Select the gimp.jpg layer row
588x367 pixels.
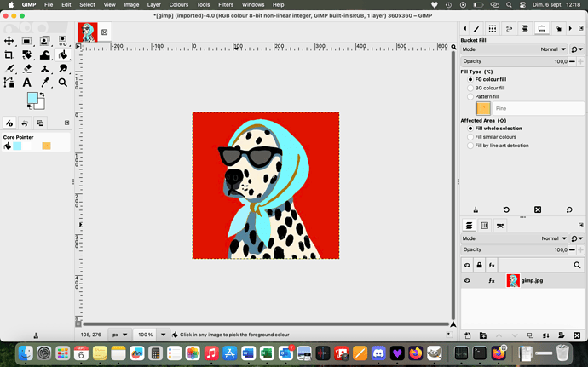[x=522, y=280]
